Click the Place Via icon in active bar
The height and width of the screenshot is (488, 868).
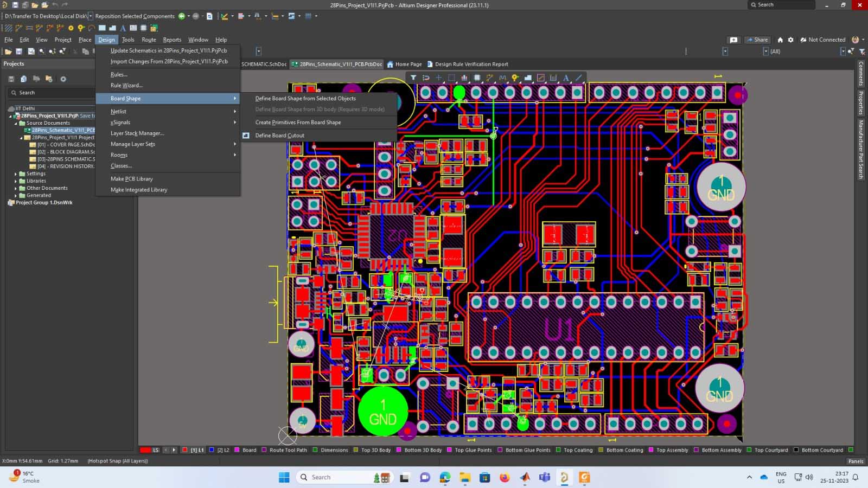(515, 78)
